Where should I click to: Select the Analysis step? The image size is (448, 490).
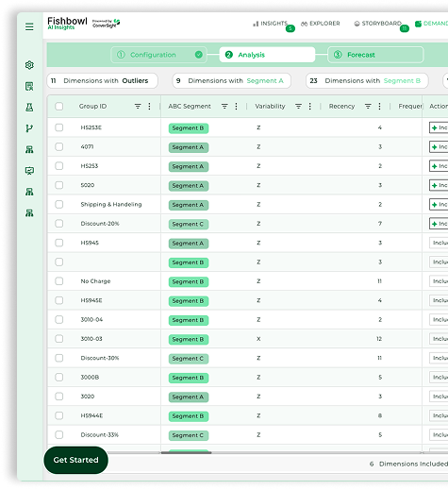[x=267, y=55]
